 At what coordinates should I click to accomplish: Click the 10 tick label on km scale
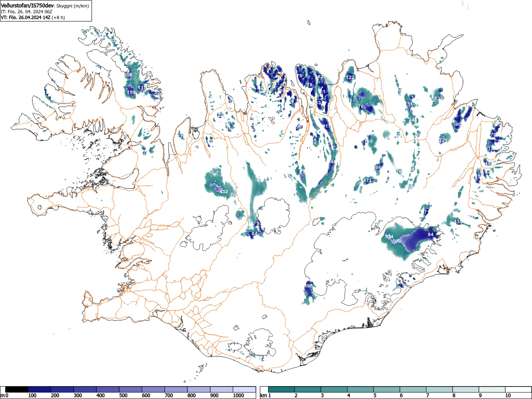(x=508, y=396)
